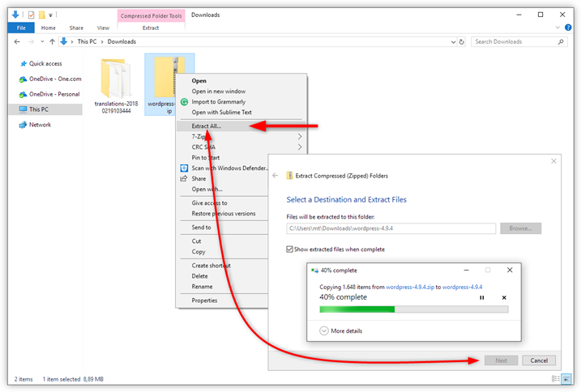This screenshot has width=581, height=392.
Task: Select the translations-20180219103444 folder
Action: pyautogui.click(x=116, y=85)
